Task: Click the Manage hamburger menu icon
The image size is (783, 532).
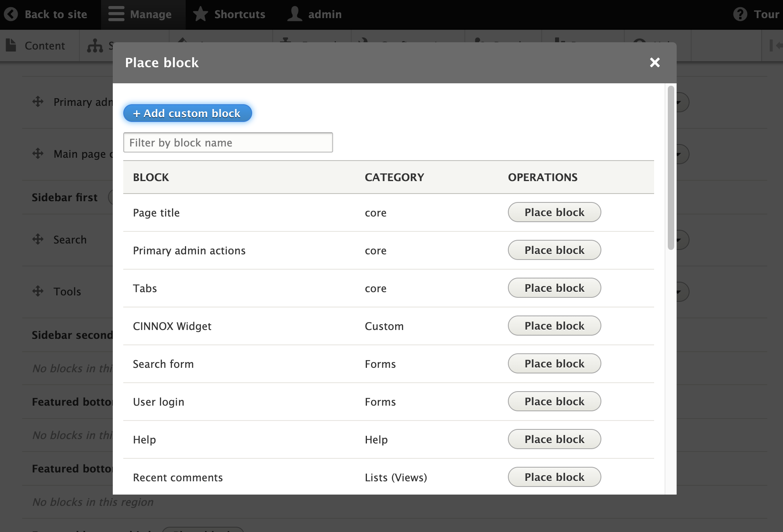Action: coord(116,14)
